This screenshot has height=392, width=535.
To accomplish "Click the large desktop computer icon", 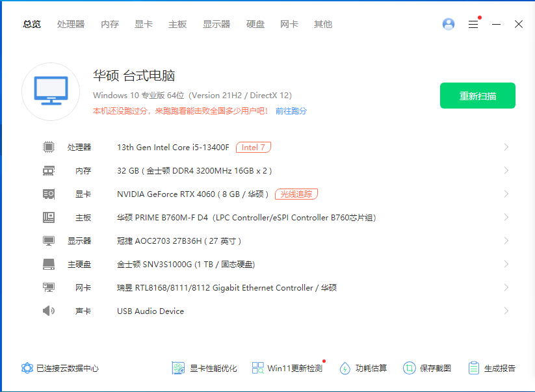I will coord(51,91).
